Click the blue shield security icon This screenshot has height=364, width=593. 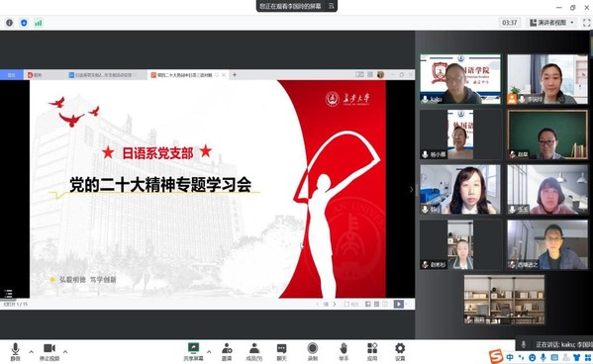(x=24, y=23)
